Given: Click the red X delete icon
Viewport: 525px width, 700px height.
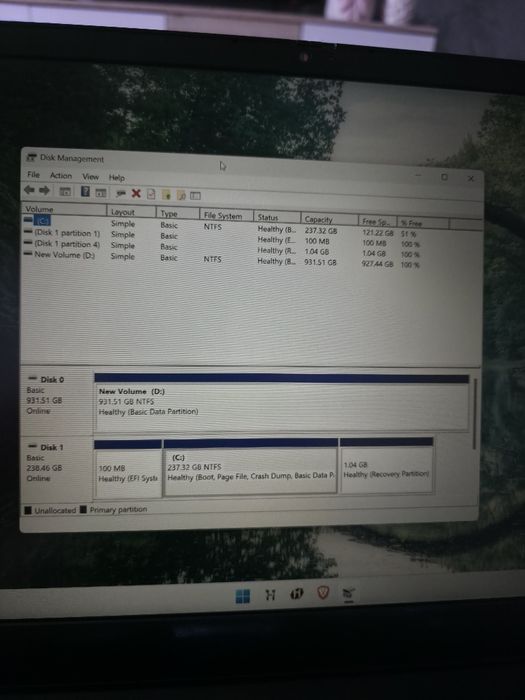Looking at the screenshot, I should point(136,194).
